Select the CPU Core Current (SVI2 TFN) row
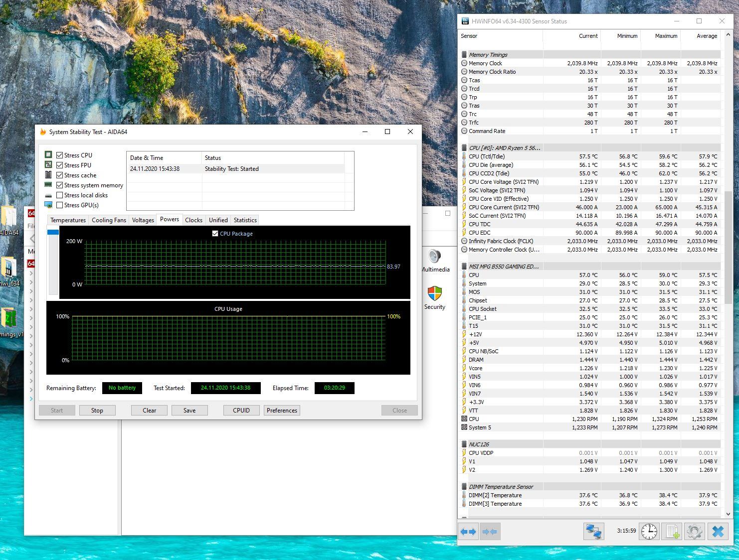The image size is (739, 560). 590,207
